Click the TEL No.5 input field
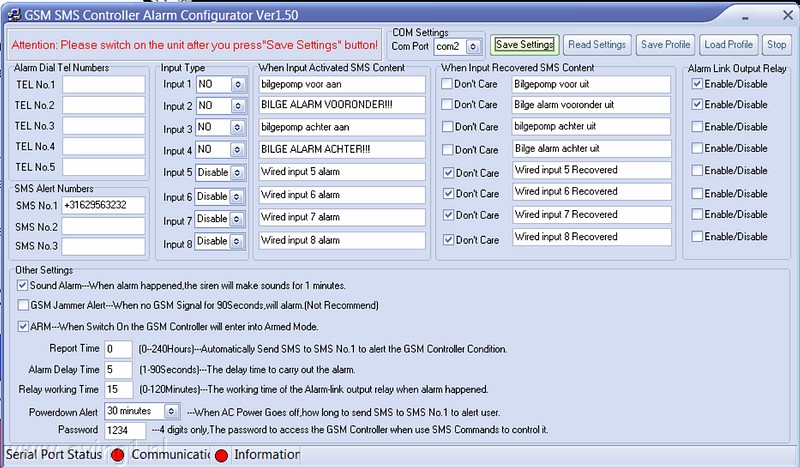The height and width of the screenshot is (468, 800). [104, 167]
